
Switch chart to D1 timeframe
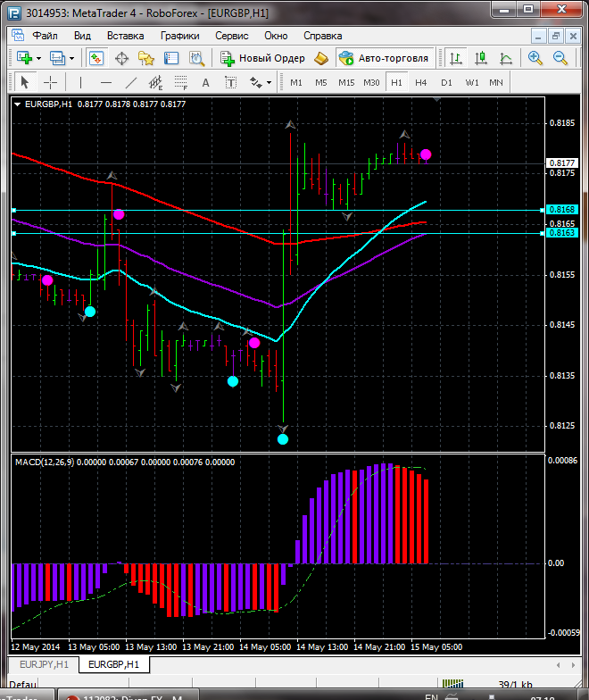click(446, 82)
